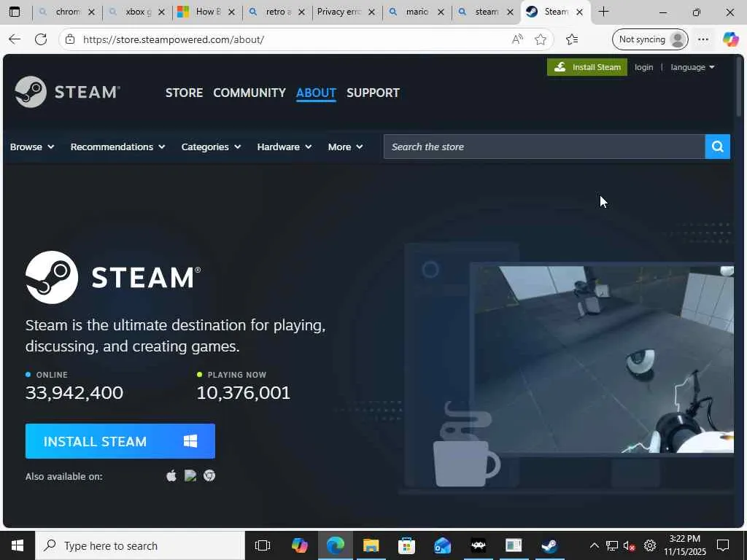This screenshot has width=747, height=560.
Task: Open the browser Settings and more ellipsis
Action: click(703, 39)
